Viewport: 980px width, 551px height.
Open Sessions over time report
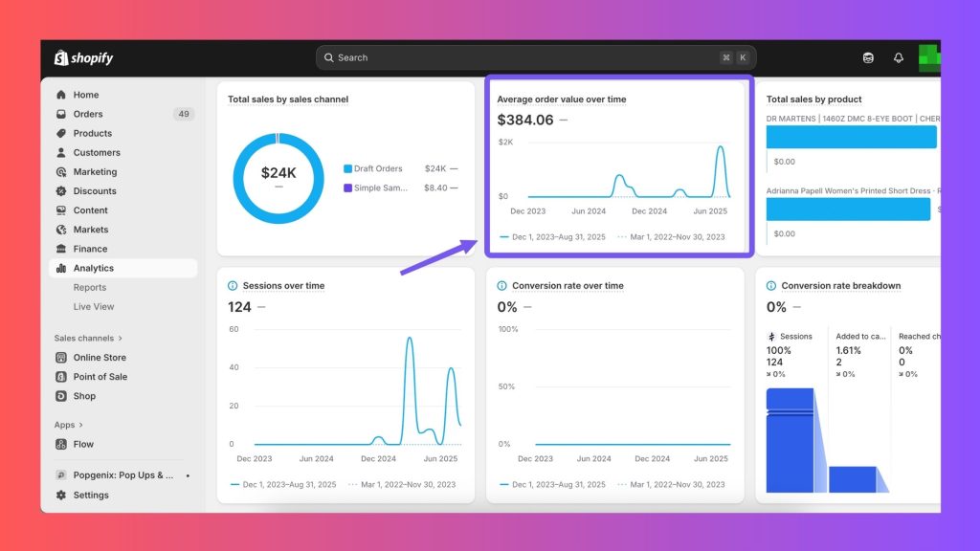click(x=283, y=285)
